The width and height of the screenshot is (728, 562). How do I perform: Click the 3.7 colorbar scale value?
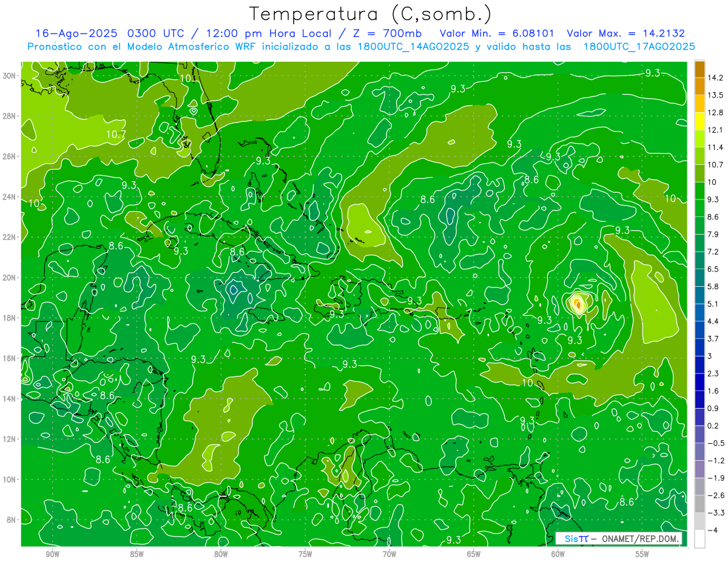[x=713, y=338]
